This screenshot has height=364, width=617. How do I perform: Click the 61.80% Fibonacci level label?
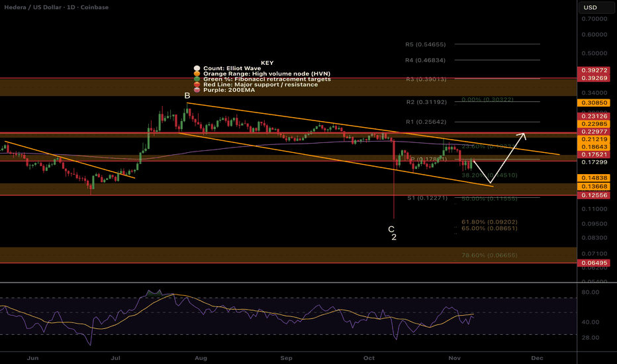(x=479, y=222)
